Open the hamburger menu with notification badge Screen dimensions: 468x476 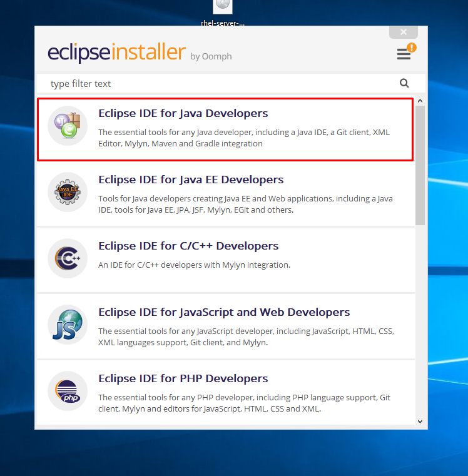(x=406, y=52)
